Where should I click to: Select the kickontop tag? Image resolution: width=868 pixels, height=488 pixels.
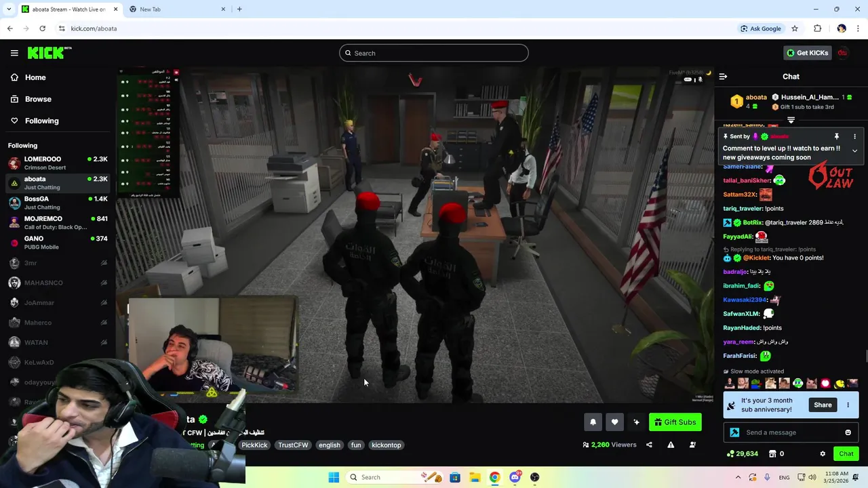point(387,445)
